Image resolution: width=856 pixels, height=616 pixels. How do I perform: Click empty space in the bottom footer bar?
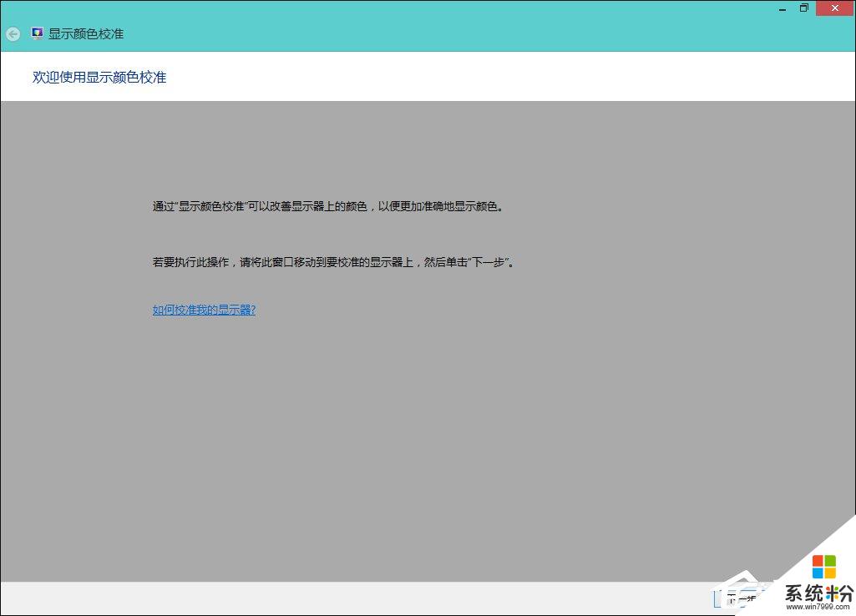[334, 598]
